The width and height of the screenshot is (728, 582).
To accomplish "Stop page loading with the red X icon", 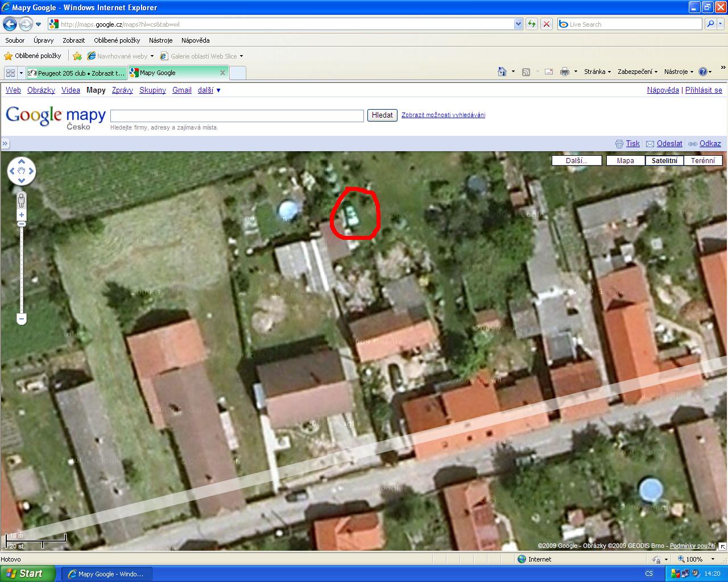I will coord(547,24).
